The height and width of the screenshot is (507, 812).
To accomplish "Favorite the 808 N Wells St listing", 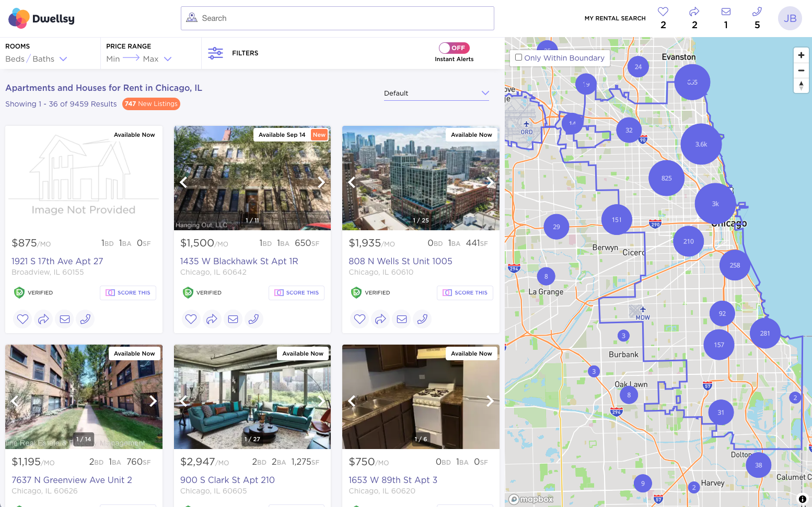I will pyautogui.click(x=360, y=319).
